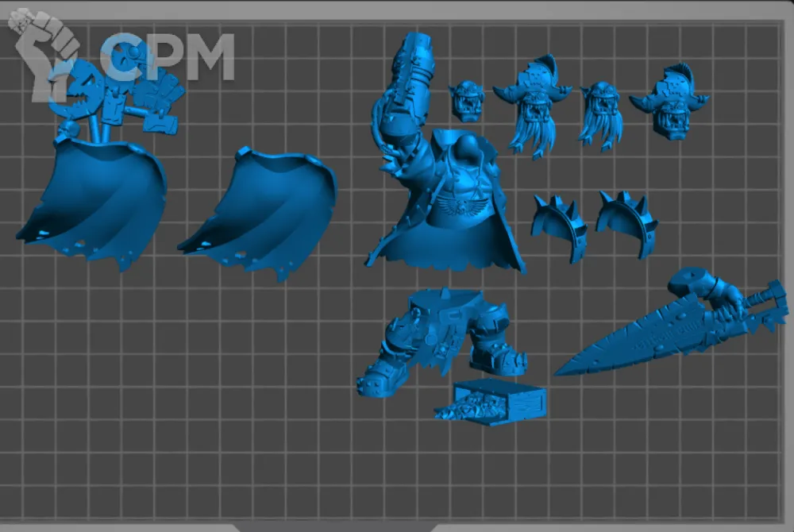Select the hatless head with long beard

click(x=600, y=114)
